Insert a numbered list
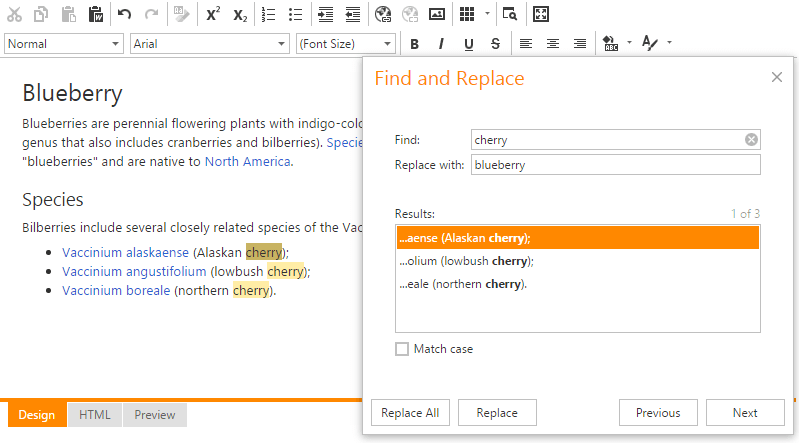This screenshot has width=799, height=443. (268, 14)
